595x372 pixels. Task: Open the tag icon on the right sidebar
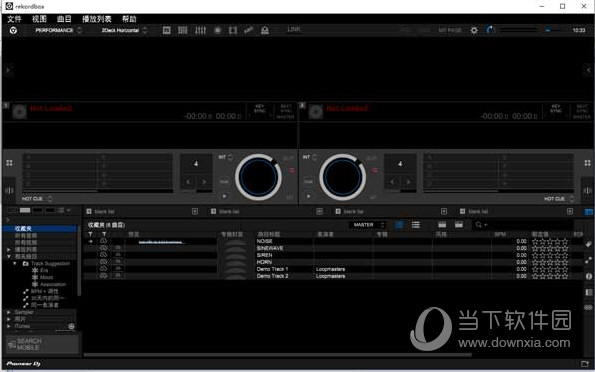tap(589, 244)
